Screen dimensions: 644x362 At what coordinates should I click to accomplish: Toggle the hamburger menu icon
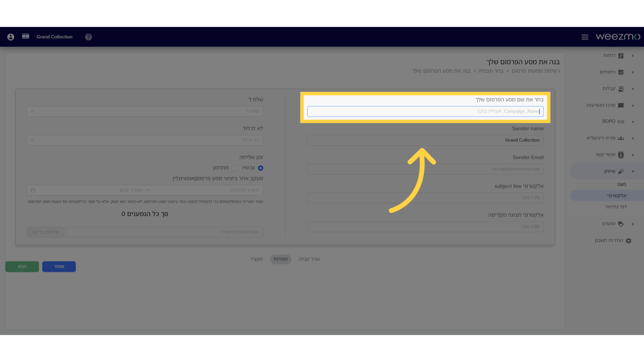(x=585, y=37)
